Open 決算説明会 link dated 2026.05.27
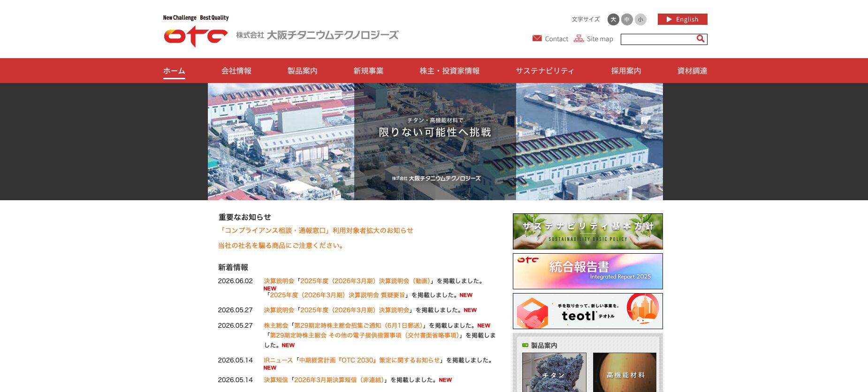Screen dimensions: 868x392 coord(355,310)
